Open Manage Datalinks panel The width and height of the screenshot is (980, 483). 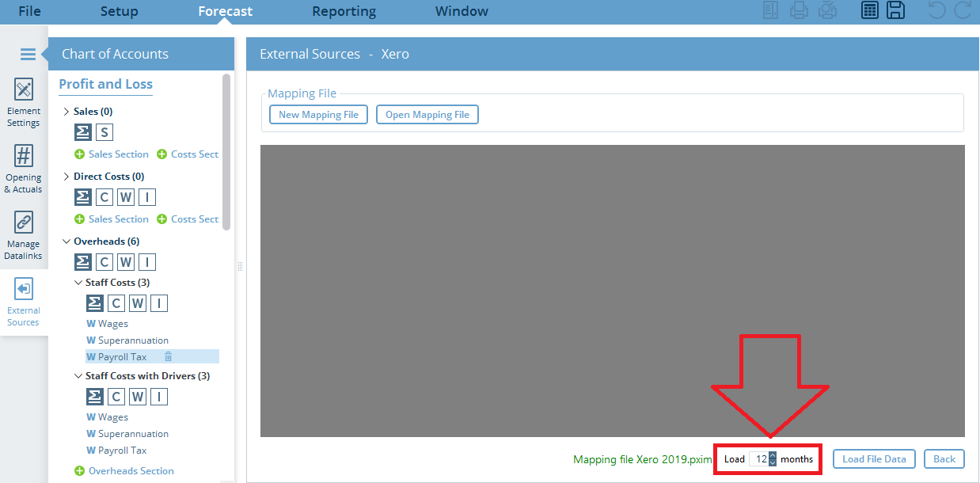click(24, 235)
